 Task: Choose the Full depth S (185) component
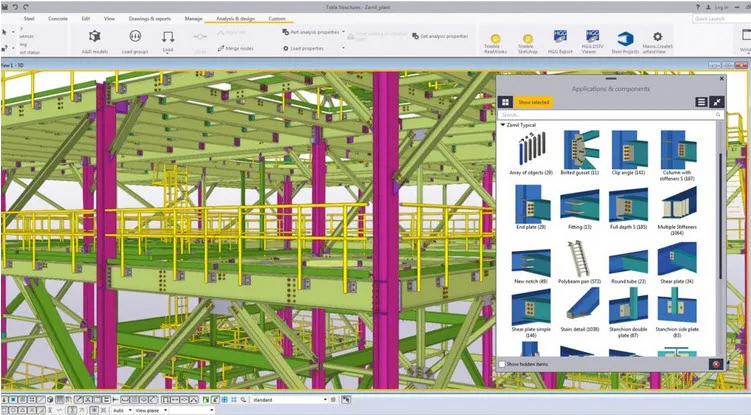(628, 208)
